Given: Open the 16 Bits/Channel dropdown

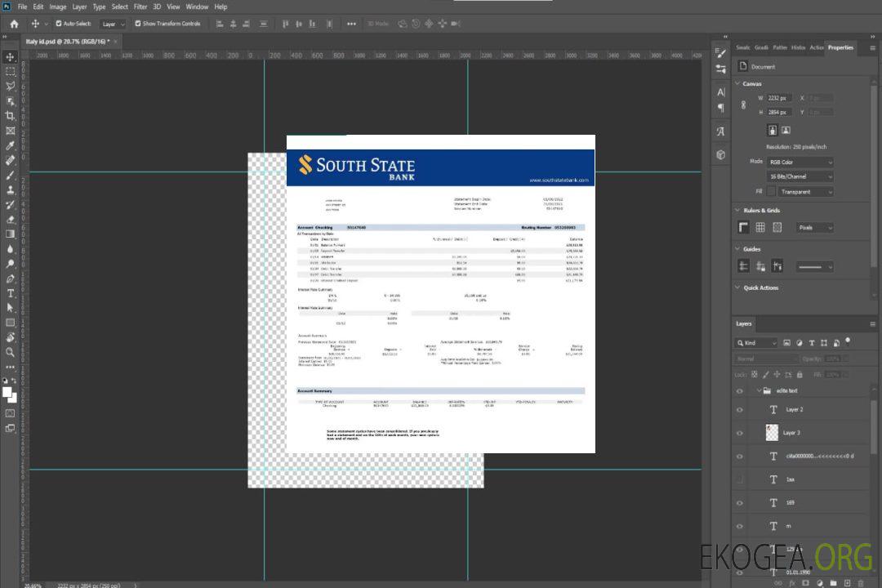Looking at the screenshot, I should coord(800,176).
